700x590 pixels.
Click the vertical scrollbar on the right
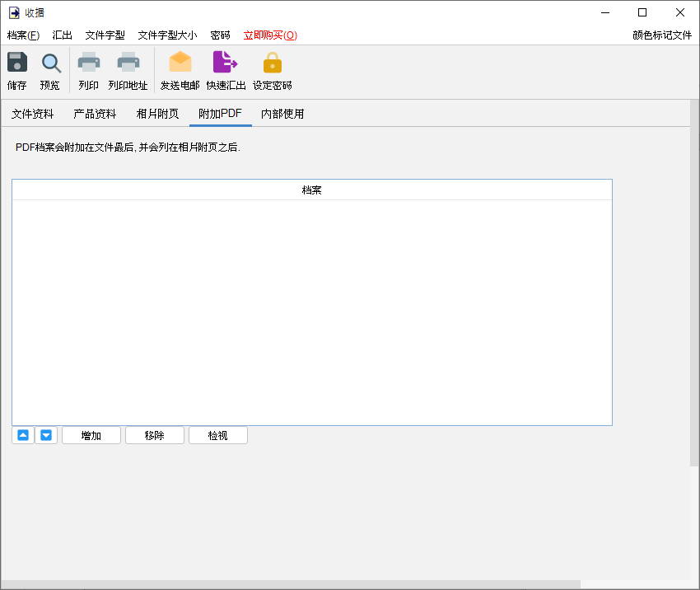(x=694, y=283)
